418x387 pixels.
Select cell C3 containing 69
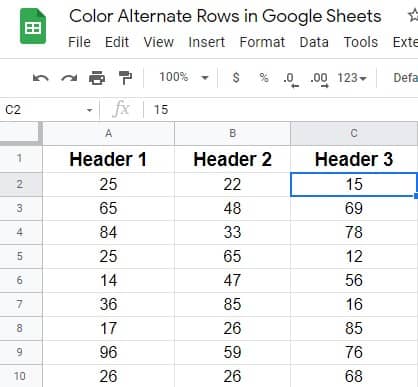pos(354,208)
